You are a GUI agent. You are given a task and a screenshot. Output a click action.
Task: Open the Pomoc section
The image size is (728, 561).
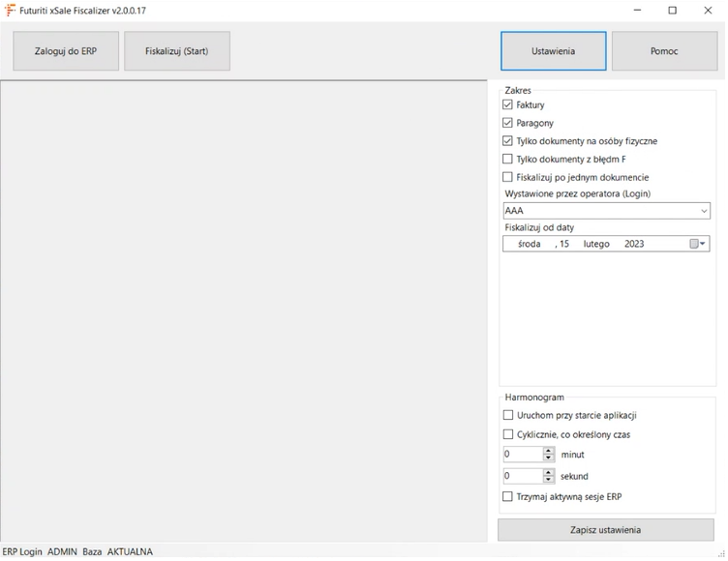664,51
